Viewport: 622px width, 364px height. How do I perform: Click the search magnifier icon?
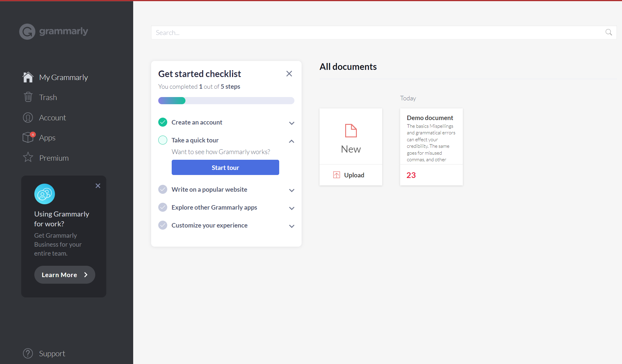(x=609, y=32)
